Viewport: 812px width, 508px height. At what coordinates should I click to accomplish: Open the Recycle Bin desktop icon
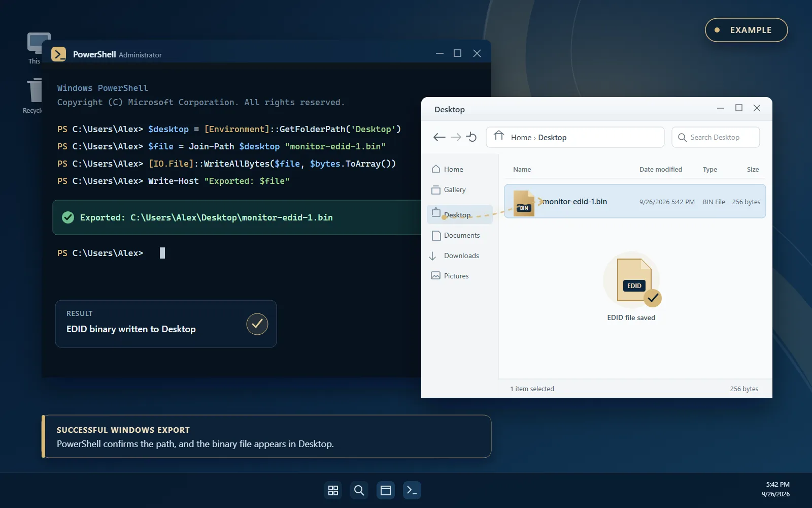(33, 96)
